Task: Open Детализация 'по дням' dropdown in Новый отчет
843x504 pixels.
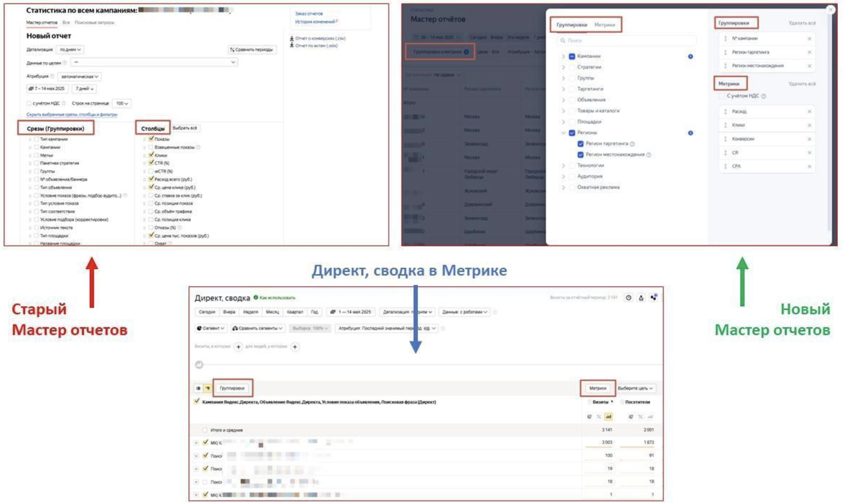Action: click(x=70, y=49)
